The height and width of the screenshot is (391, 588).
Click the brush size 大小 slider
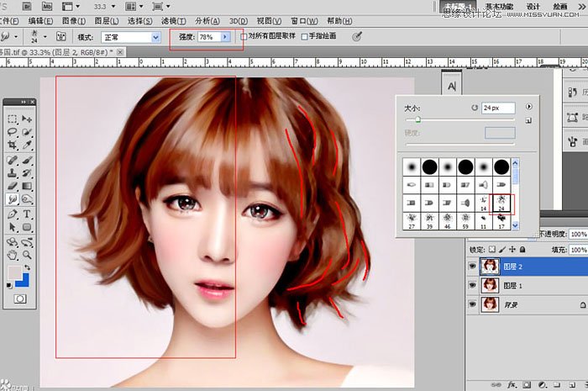tap(418, 120)
